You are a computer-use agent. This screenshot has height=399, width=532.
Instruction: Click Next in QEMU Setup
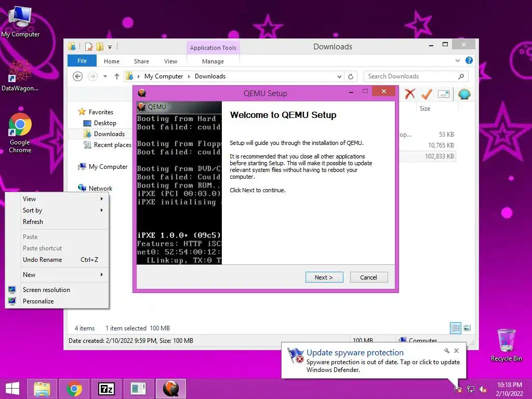[324, 277]
